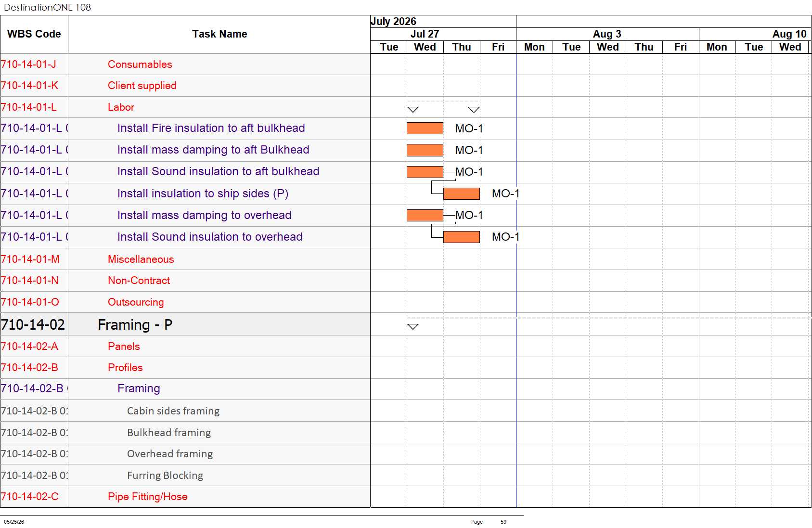Click the Outsourcing task row
The height and width of the screenshot is (528, 812).
point(185,302)
